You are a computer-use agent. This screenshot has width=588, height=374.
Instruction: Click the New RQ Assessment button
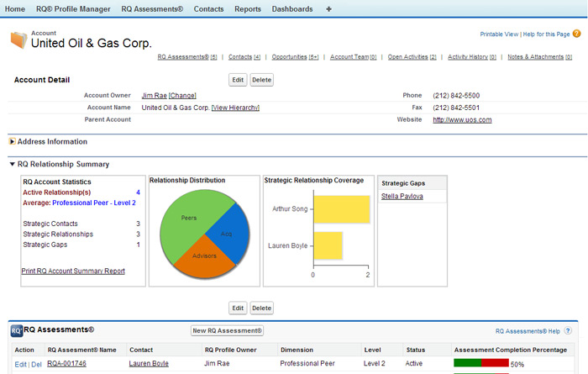click(227, 330)
